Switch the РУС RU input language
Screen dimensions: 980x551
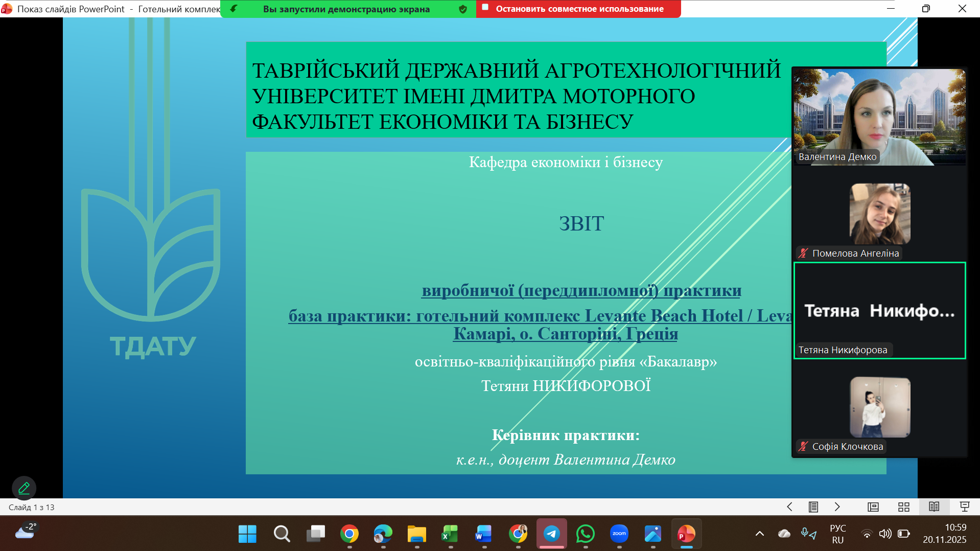838,534
